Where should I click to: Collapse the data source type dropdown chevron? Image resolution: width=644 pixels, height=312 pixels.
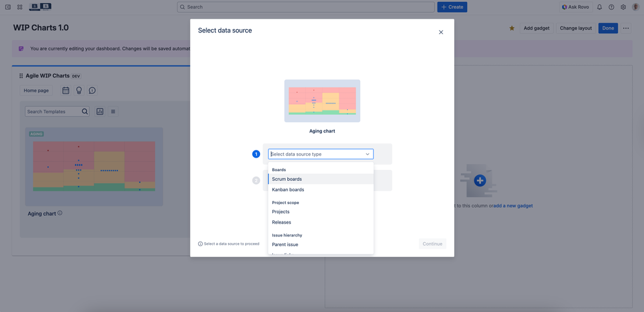coord(367,154)
